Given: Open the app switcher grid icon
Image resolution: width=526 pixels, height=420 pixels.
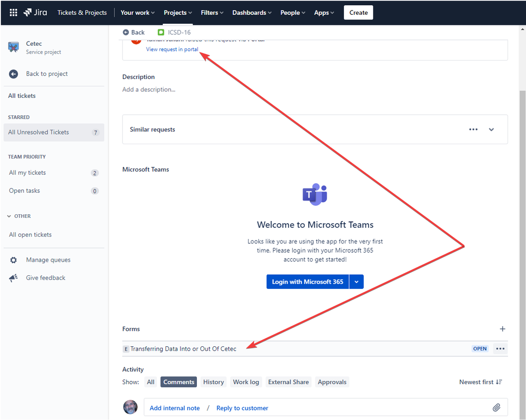Looking at the screenshot, I should point(13,13).
